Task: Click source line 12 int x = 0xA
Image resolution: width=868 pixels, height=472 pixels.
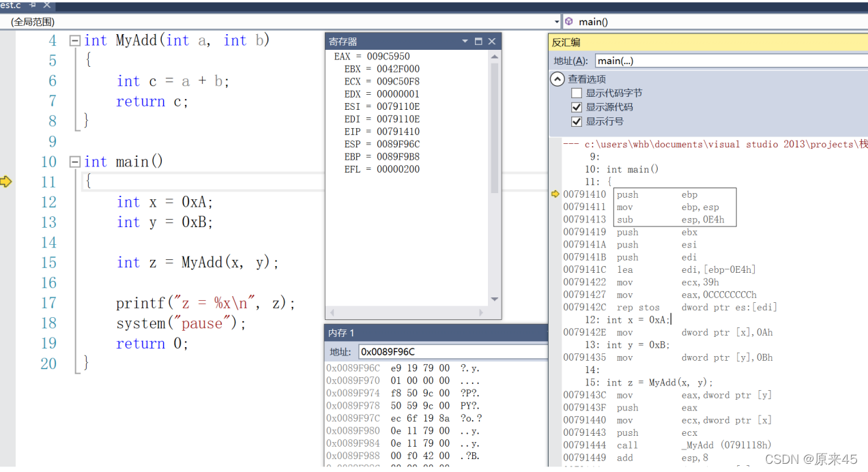Action: point(164,203)
